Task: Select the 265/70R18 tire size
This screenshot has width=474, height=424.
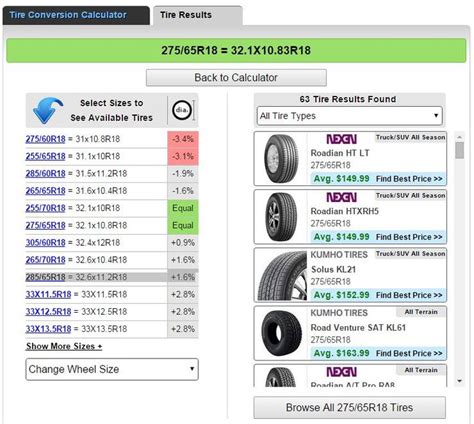Action: click(45, 260)
